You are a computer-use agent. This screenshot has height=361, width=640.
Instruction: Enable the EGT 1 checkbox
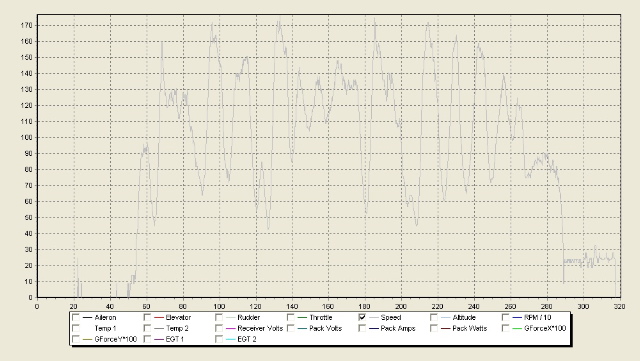point(147,339)
